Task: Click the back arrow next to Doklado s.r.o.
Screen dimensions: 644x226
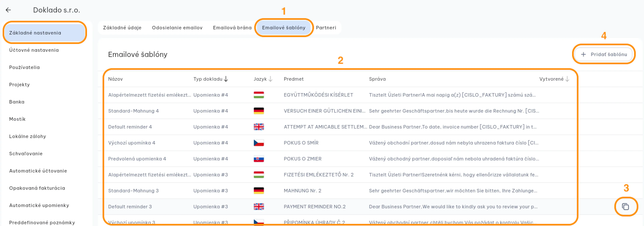Action: pos(8,10)
